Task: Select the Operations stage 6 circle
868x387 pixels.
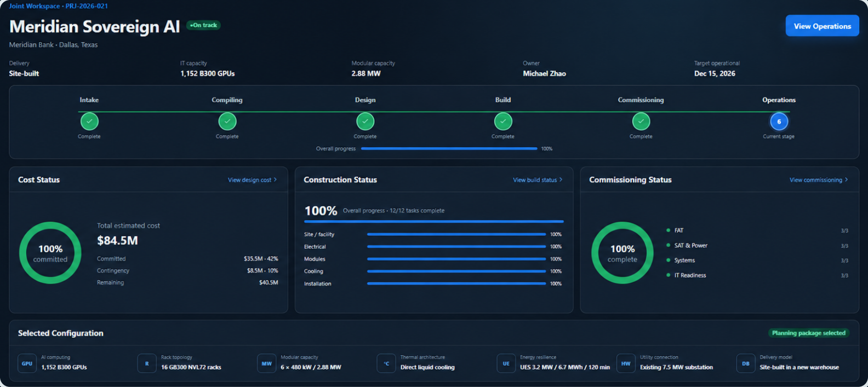Action: coord(779,121)
